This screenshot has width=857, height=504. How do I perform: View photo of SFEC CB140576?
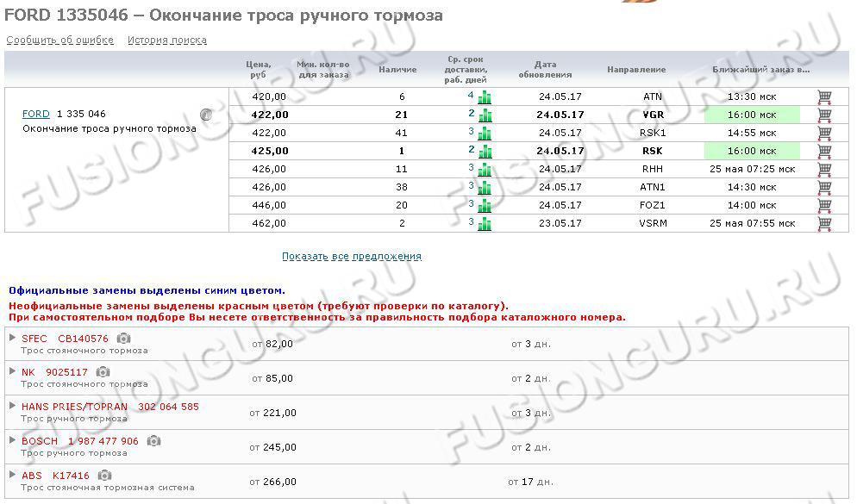[124, 339]
